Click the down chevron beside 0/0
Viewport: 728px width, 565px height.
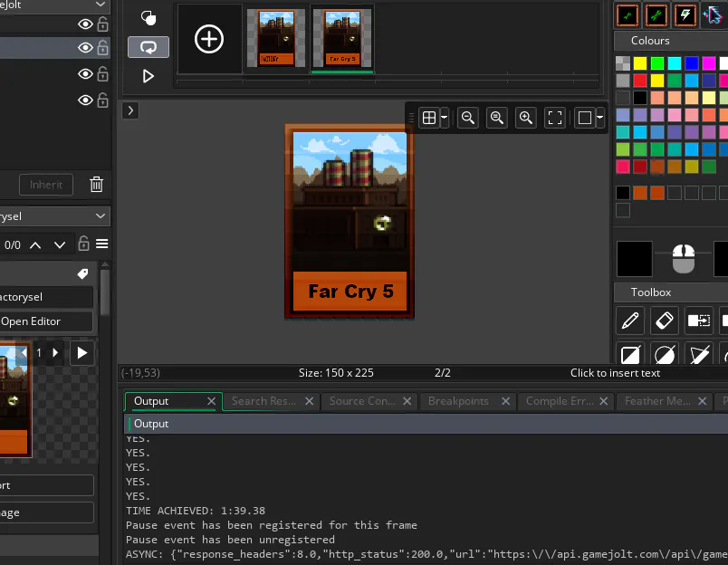pos(60,245)
